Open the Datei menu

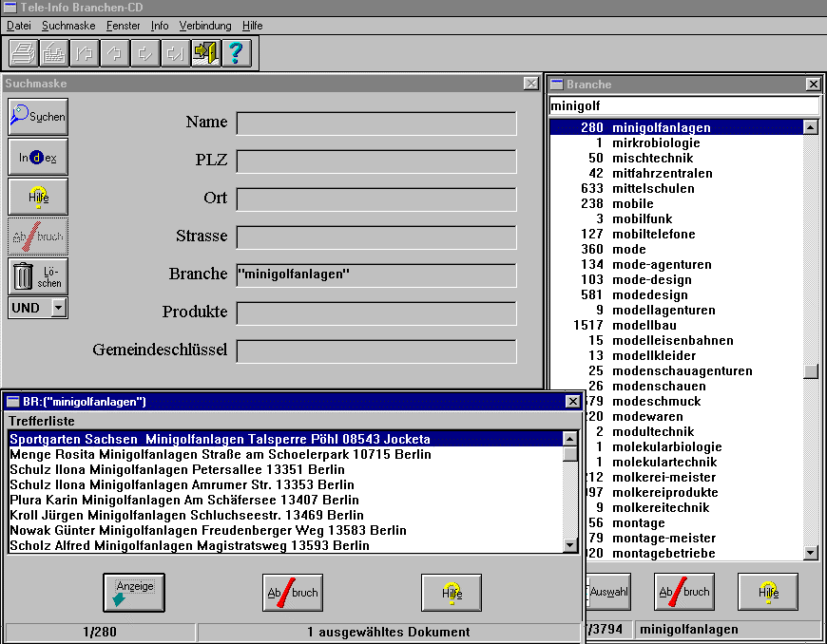[19, 25]
